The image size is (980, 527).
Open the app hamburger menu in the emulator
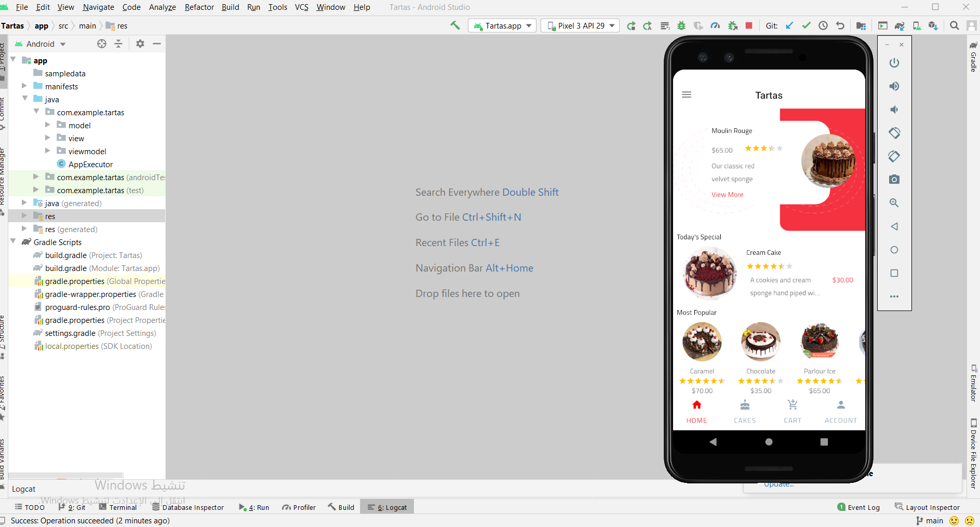(687, 95)
